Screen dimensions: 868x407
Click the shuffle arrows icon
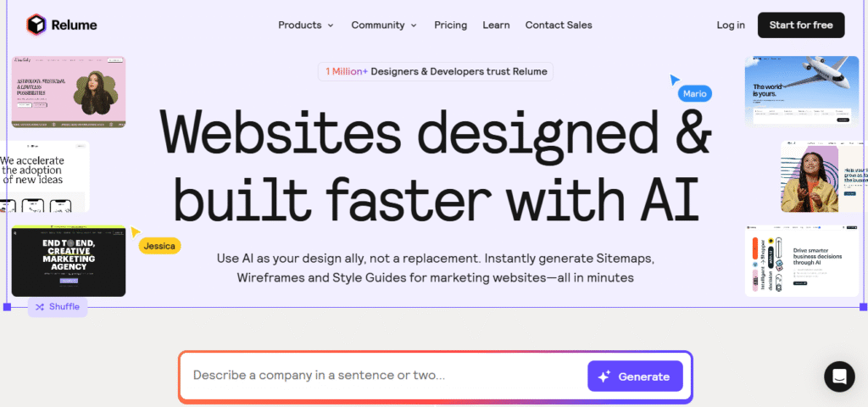click(x=40, y=307)
